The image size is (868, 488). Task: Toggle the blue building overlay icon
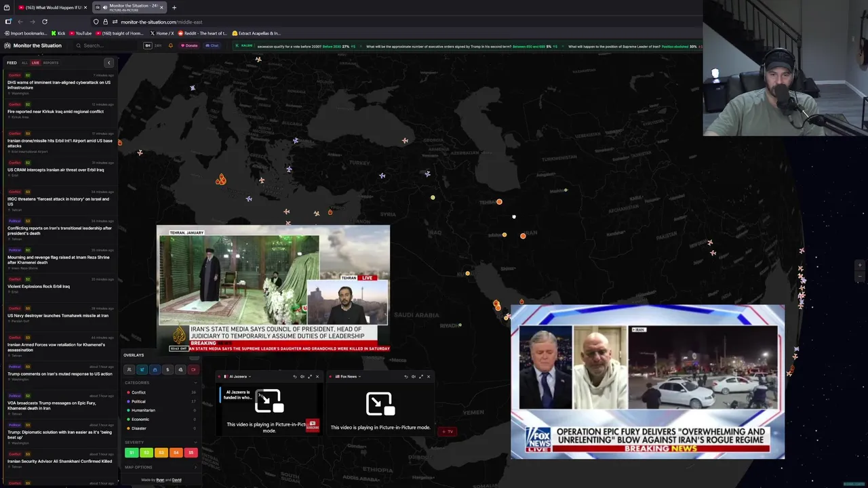click(x=155, y=369)
